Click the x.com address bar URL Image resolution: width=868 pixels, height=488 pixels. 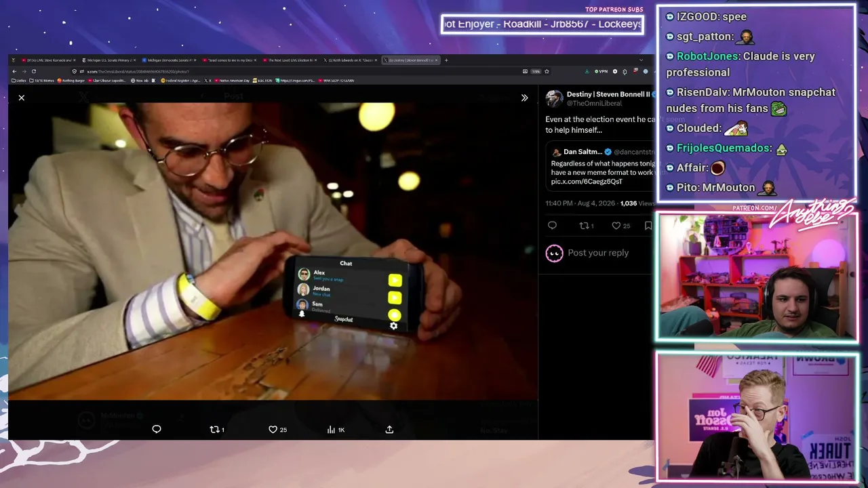tap(138, 71)
